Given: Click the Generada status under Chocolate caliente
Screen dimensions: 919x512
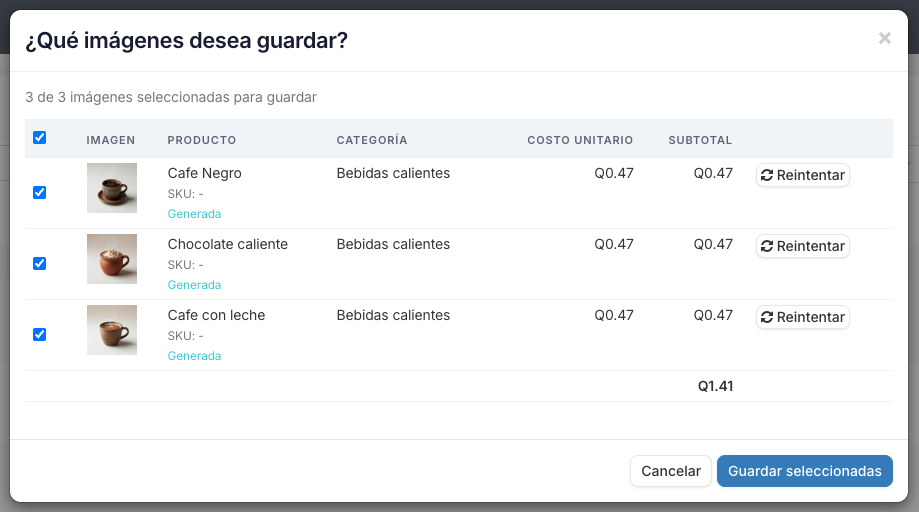Looking at the screenshot, I should pos(194,285).
